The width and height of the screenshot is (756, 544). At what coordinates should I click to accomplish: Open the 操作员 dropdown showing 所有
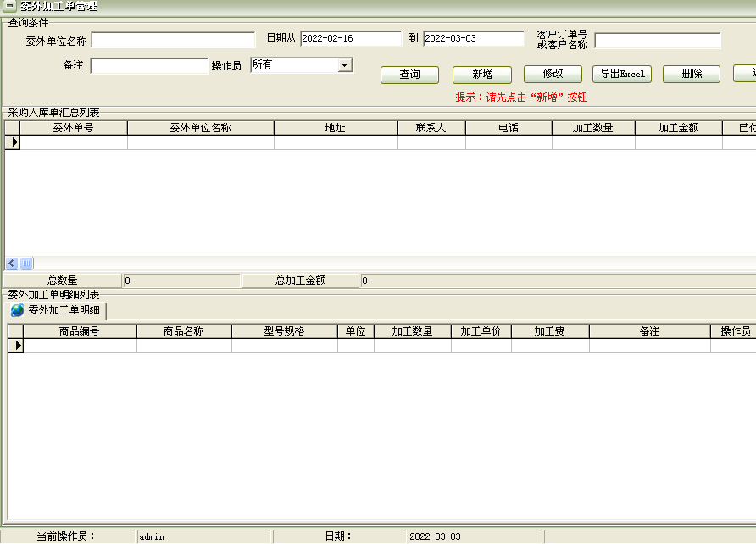(345, 64)
